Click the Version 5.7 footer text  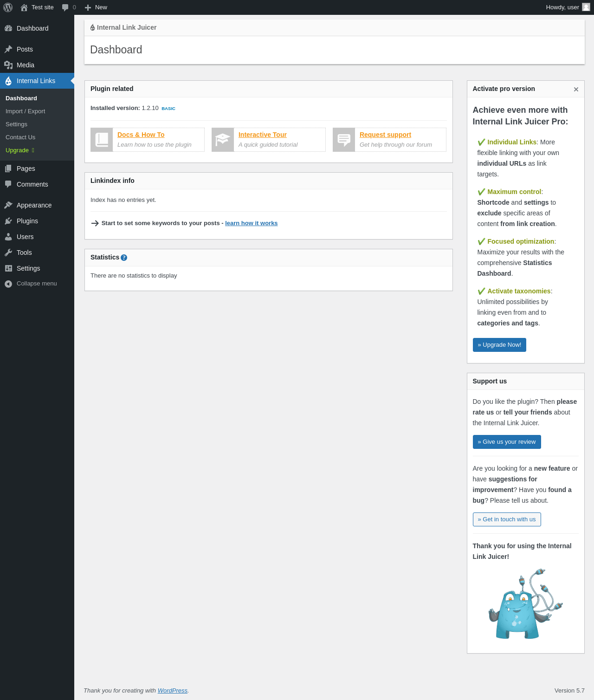pyautogui.click(x=569, y=691)
